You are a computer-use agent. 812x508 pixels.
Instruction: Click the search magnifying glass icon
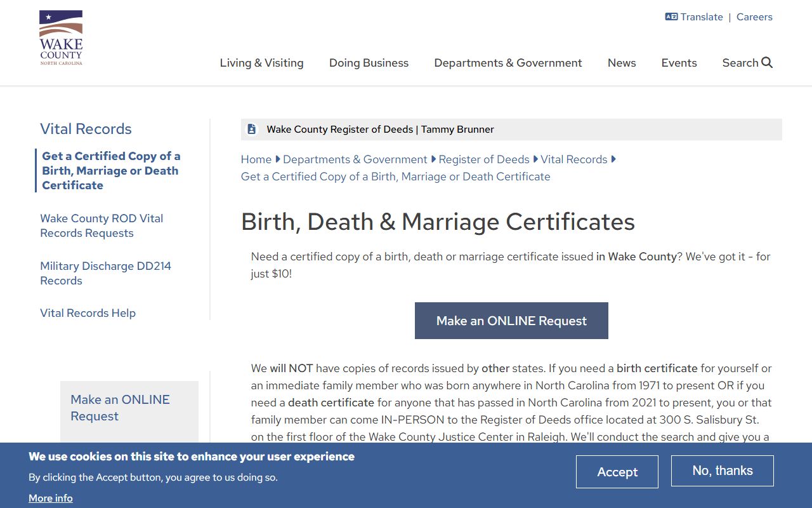[767, 62]
